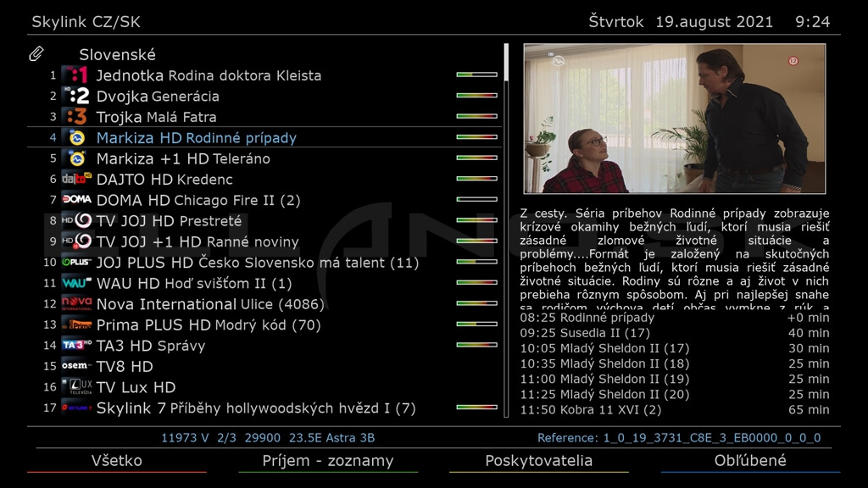Screen dimensions: 868x488
Task: Select Skylink 7 Příběhy hollywoodských hvězd row
Action: pos(264,408)
